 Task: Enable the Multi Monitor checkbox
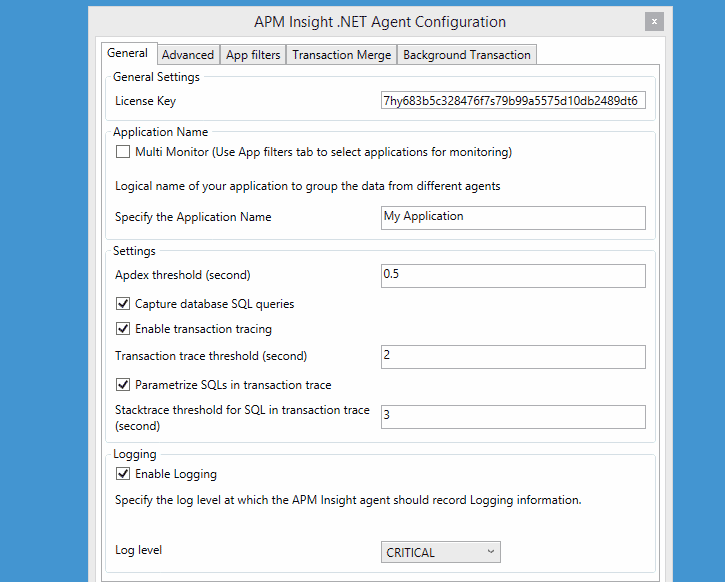pyautogui.click(x=123, y=152)
